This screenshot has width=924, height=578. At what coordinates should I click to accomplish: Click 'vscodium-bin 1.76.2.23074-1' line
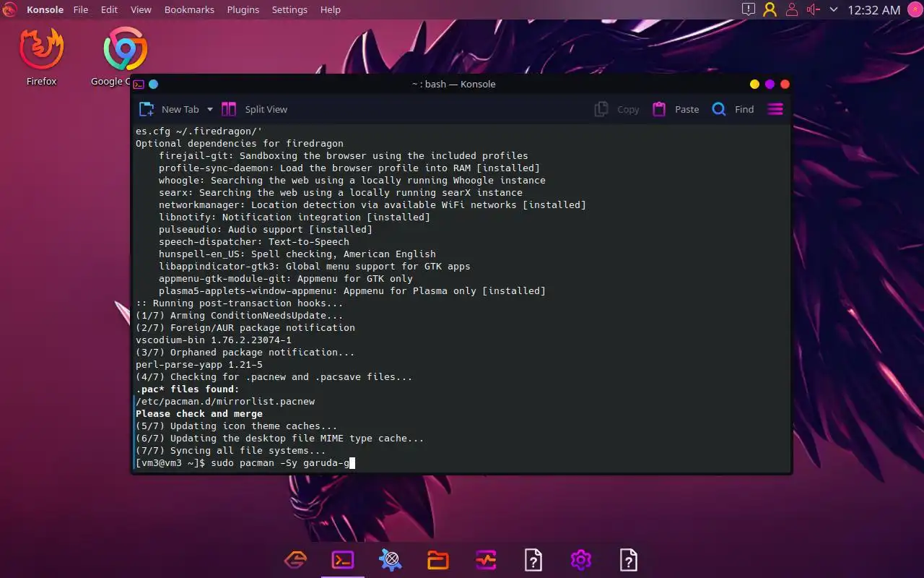pyautogui.click(x=214, y=340)
